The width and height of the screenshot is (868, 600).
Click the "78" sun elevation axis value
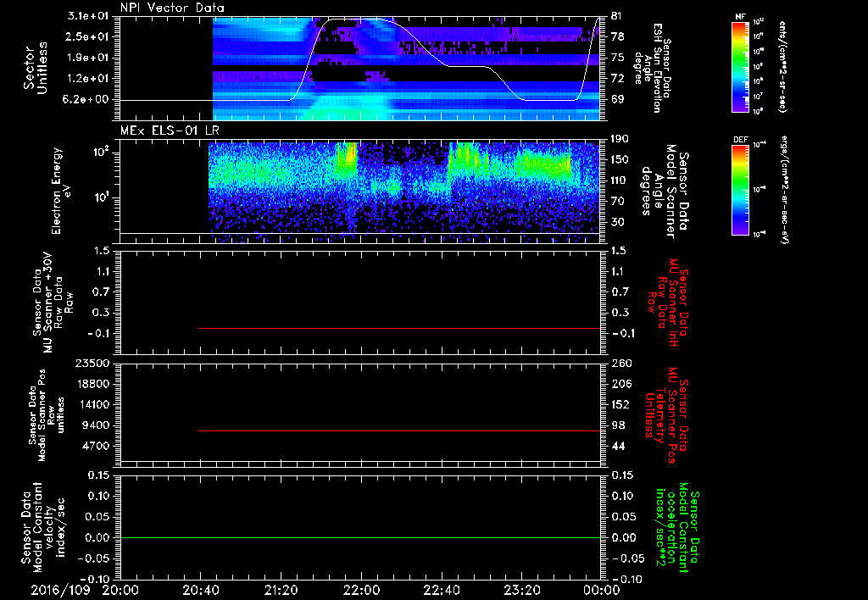[x=618, y=36]
